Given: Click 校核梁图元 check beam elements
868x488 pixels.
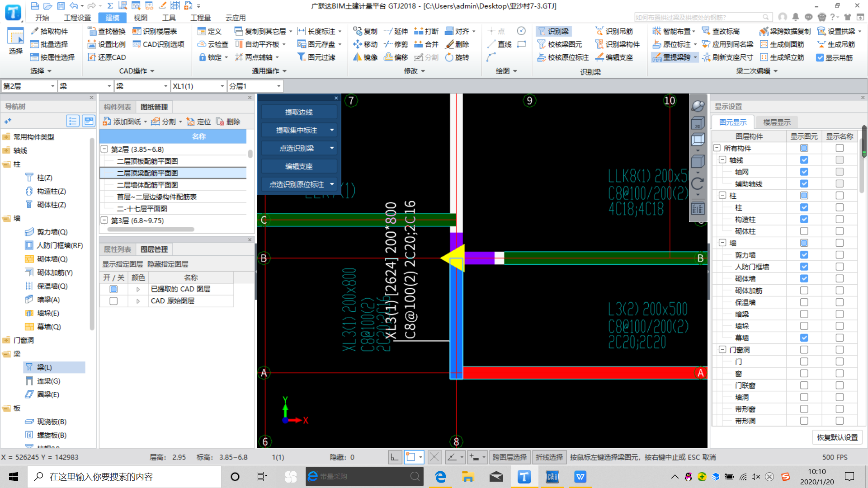Looking at the screenshot, I should pyautogui.click(x=560, y=44).
